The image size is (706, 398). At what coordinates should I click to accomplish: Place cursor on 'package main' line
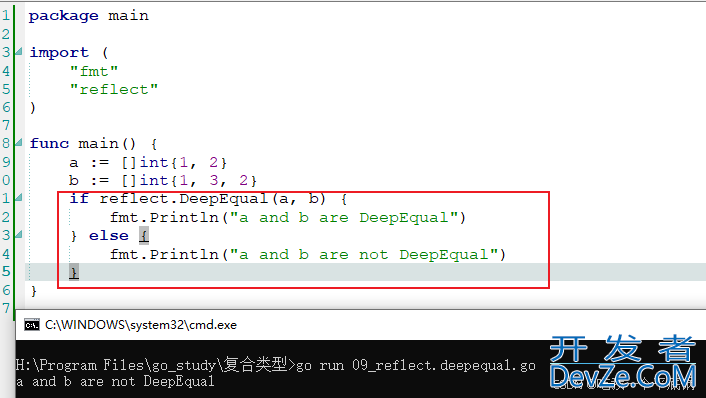[88, 16]
